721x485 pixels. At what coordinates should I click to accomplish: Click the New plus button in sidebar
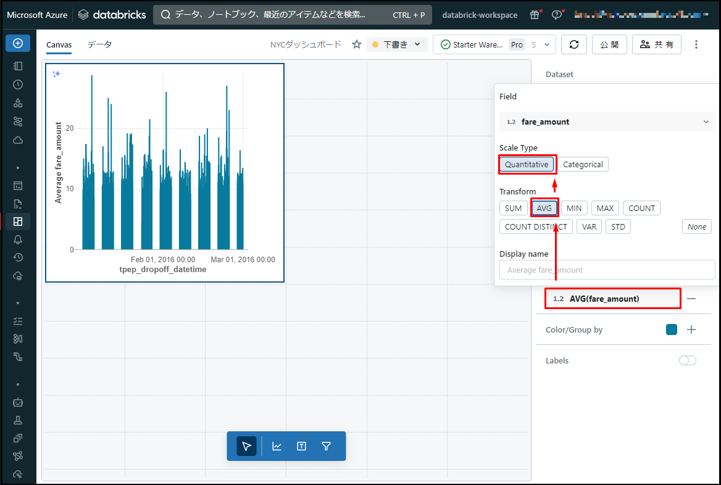coord(18,44)
